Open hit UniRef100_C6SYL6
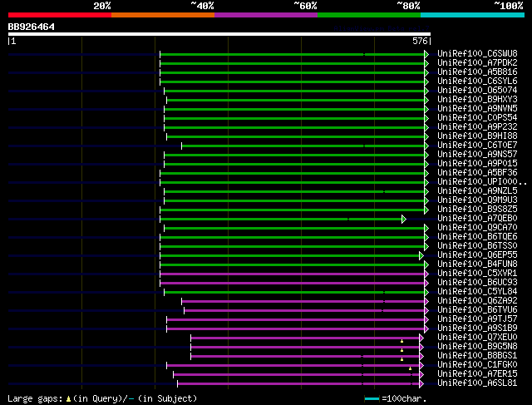Image resolution: width=532 pixels, height=405 pixels. [x=477, y=81]
